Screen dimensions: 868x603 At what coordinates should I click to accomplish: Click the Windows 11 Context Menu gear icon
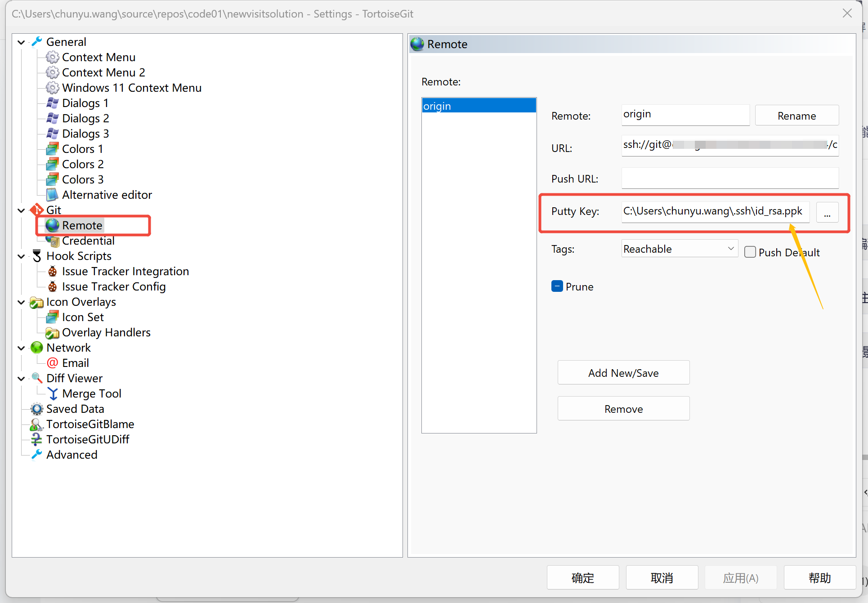coord(53,88)
